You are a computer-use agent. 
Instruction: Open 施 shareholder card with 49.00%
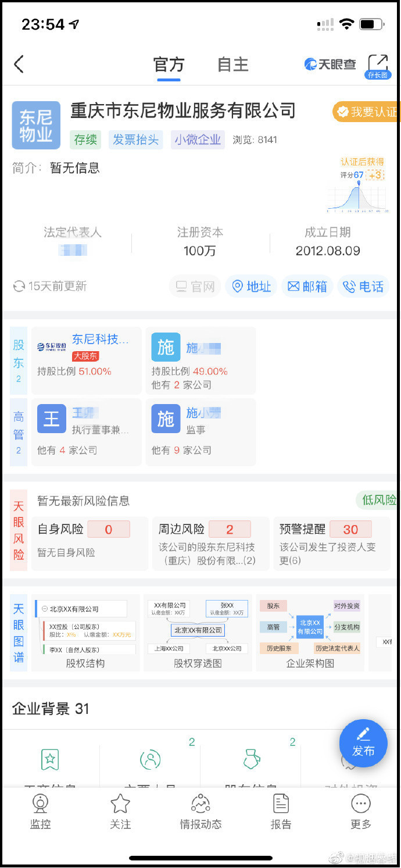click(201, 360)
